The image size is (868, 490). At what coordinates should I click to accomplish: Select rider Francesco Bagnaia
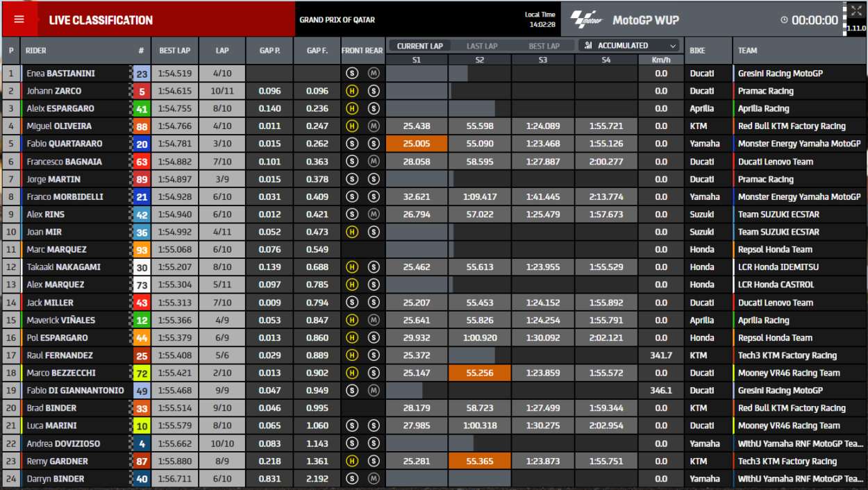[x=64, y=162]
